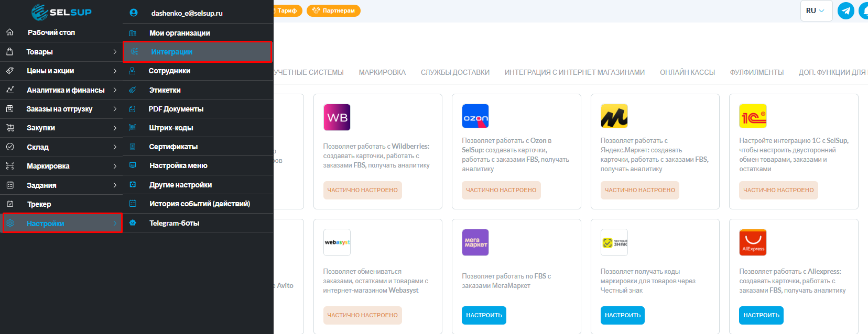Click the integrations icon in the submenu
The height and width of the screenshot is (334, 868).
tap(134, 52)
